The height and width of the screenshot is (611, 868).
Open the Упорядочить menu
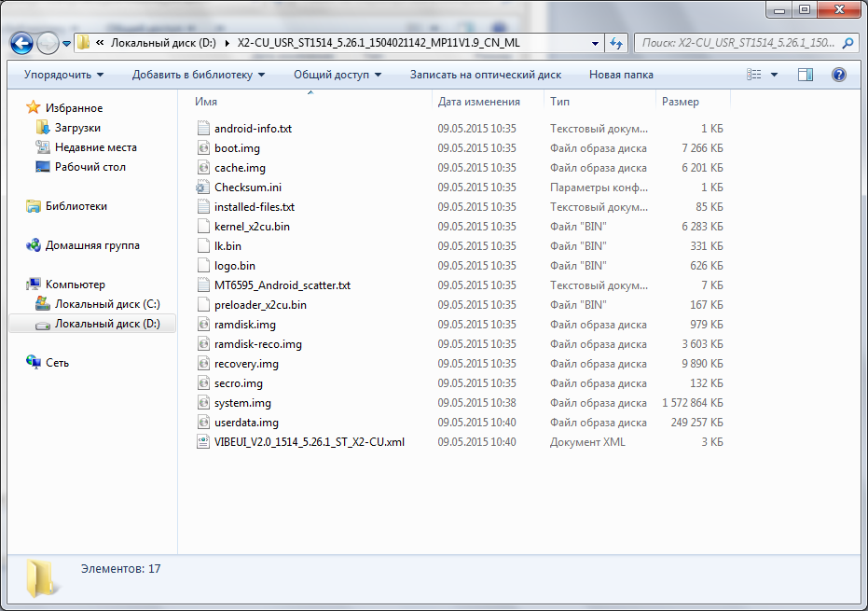coord(63,75)
